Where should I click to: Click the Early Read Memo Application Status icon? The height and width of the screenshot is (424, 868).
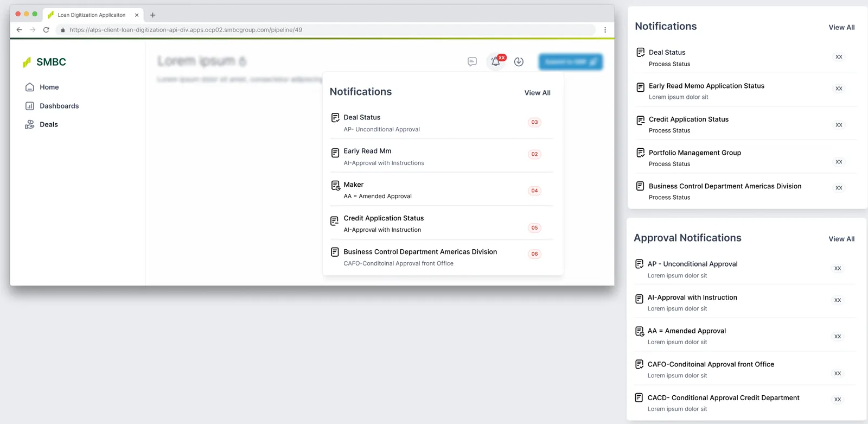tap(640, 87)
